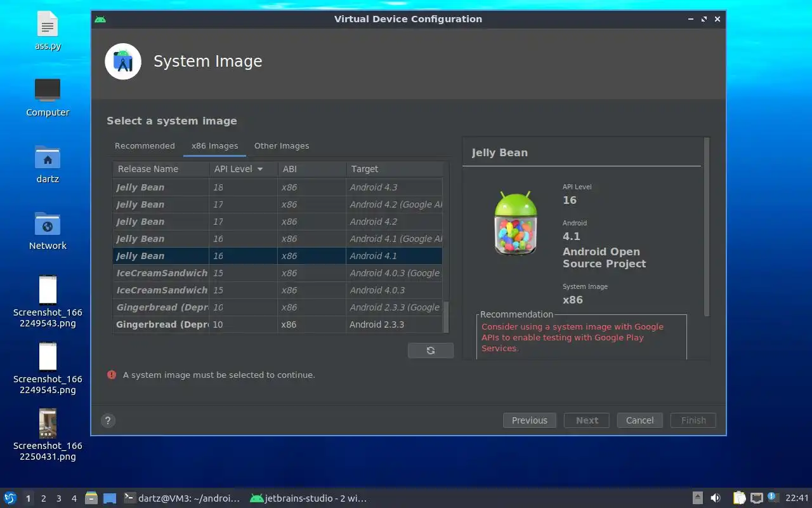Open the clipboard manager tray icon
The image size is (812, 508).
pyautogui.click(x=740, y=498)
